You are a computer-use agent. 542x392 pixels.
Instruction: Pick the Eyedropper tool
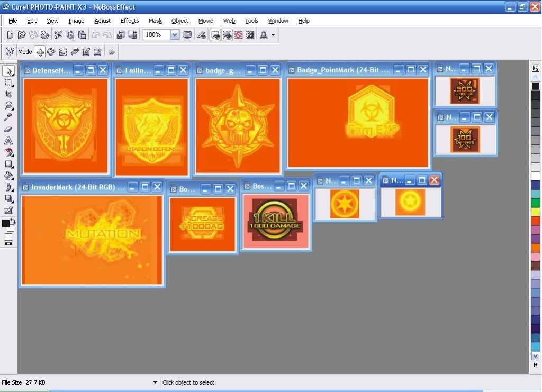8,117
